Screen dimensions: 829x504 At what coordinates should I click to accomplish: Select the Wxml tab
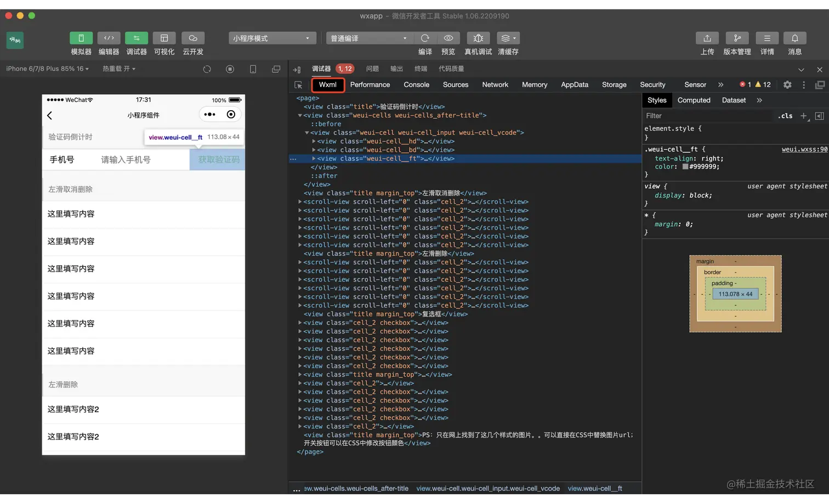(x=328, y=84)
